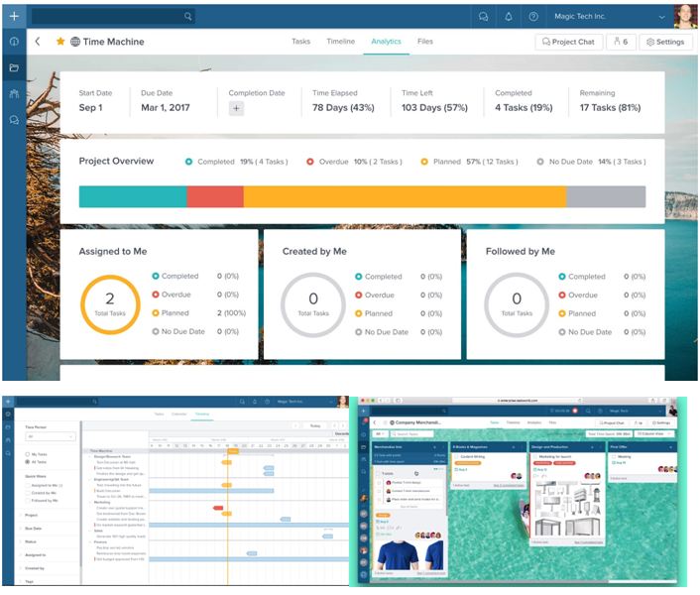This screenshot has height=595, width=700.
Task: Open the chat icon at the bottom of Analytics view sidebar
Action: coord(14,120)
